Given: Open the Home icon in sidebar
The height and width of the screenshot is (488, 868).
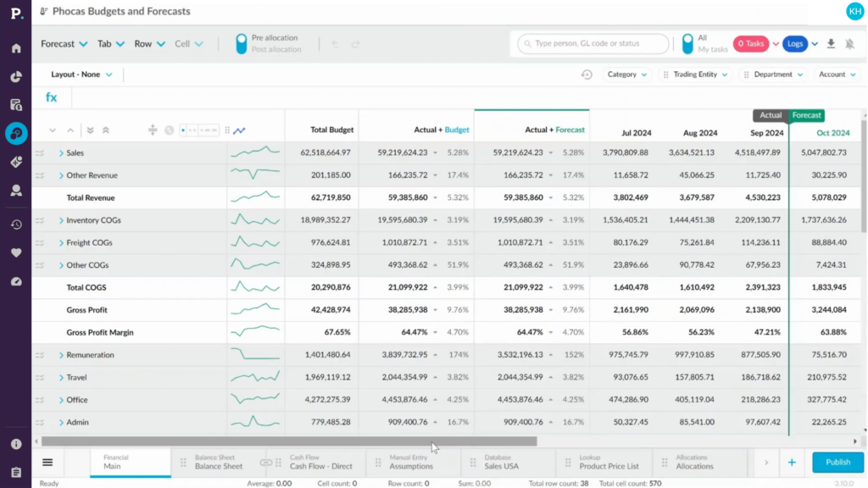Looking at the screenshot, I should coord(16,48).
